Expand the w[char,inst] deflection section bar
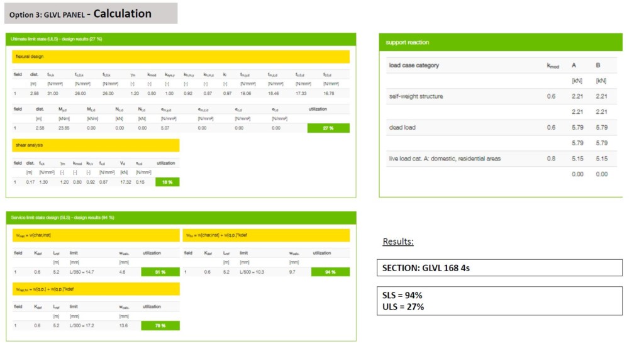The height and width of the screenshot is (353, 644). [96, 235]
